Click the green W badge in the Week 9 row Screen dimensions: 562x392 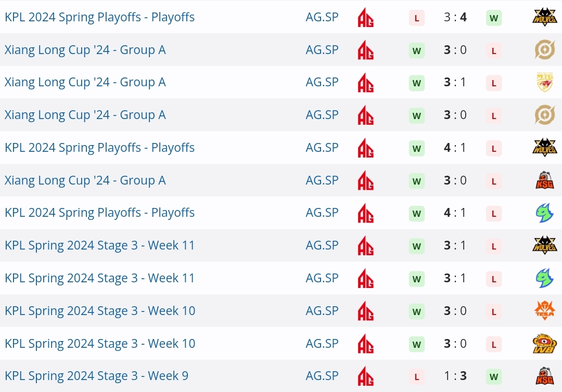pos(494,376)
